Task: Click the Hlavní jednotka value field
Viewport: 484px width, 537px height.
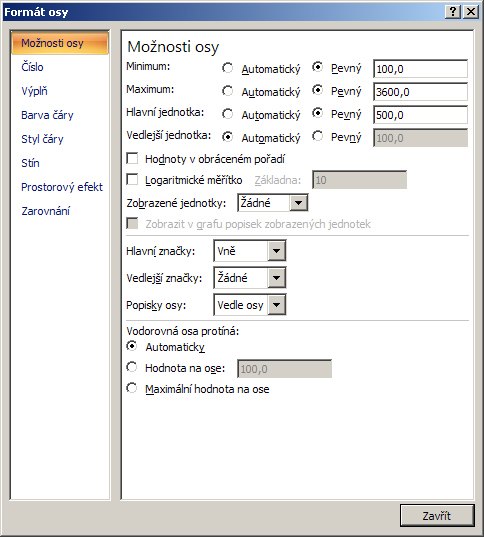Action: click(420, 114)
